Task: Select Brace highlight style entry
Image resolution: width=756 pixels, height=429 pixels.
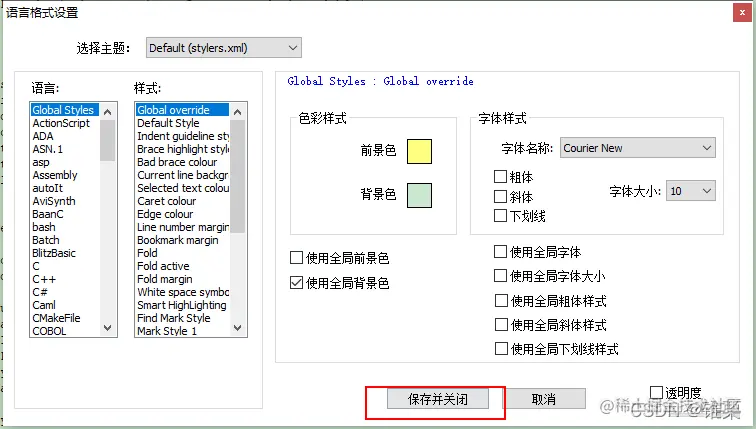Action: [x=182, y=149]
